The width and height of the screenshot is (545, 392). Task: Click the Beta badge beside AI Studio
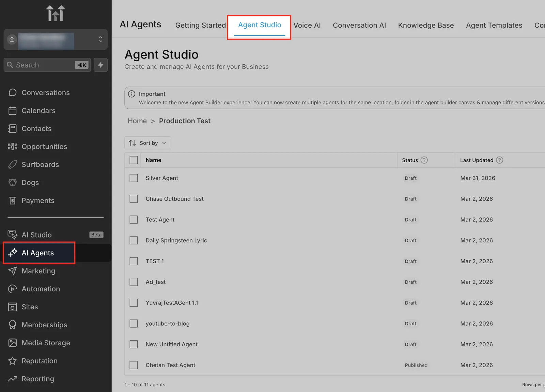(x=96, y=235)
